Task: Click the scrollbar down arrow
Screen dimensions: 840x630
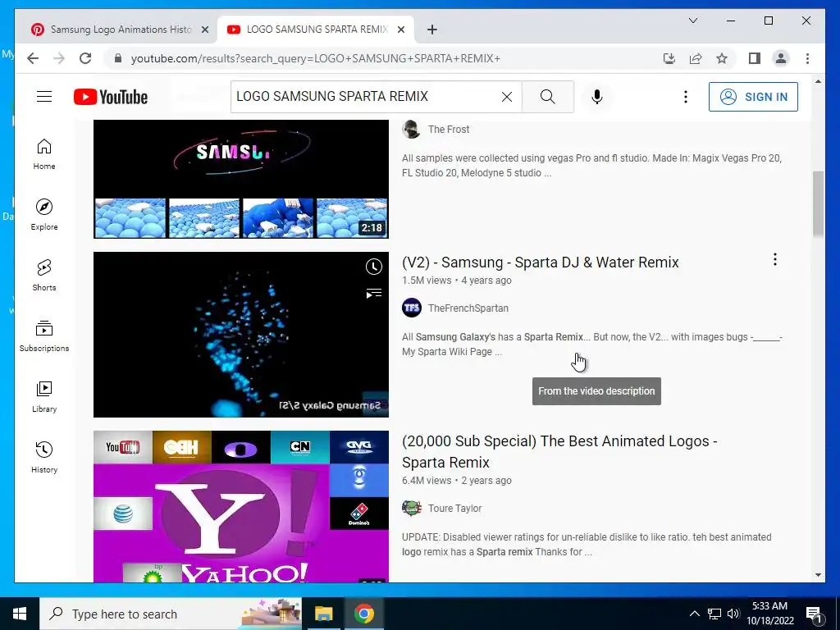Action: click(818, 575)
